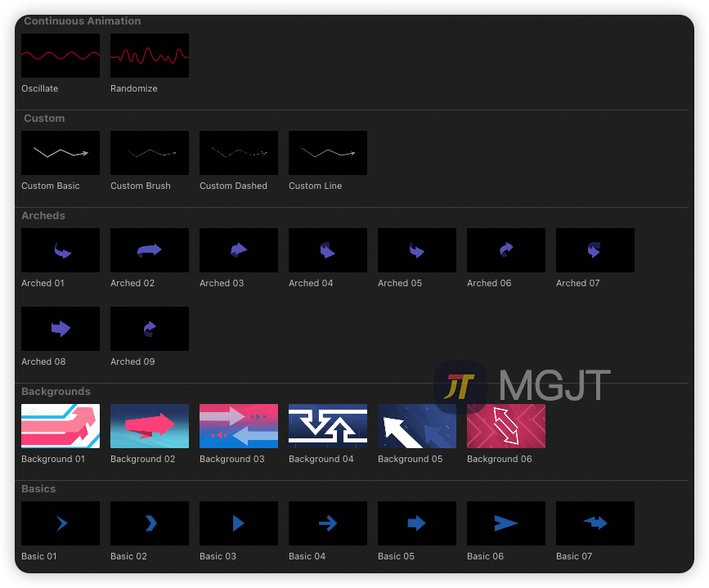
Task: Apply the Background 03 arrow thumbnail
Action: pos(239,426)
